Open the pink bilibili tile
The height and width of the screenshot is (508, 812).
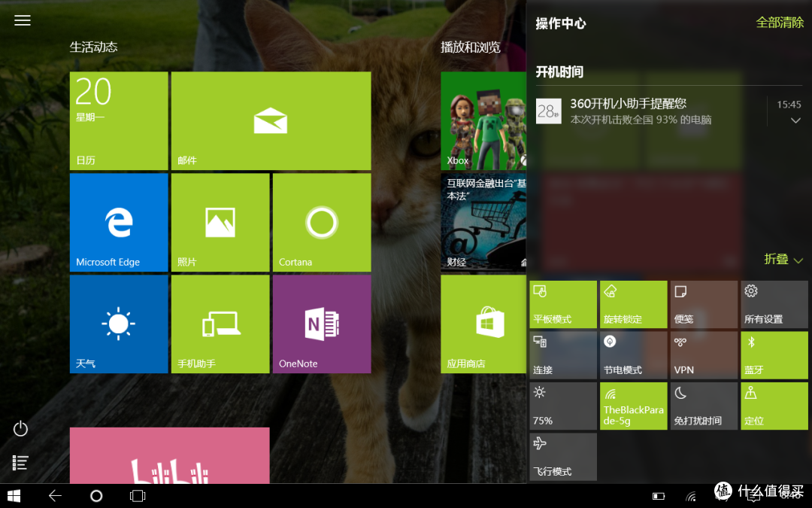point(170,455)
